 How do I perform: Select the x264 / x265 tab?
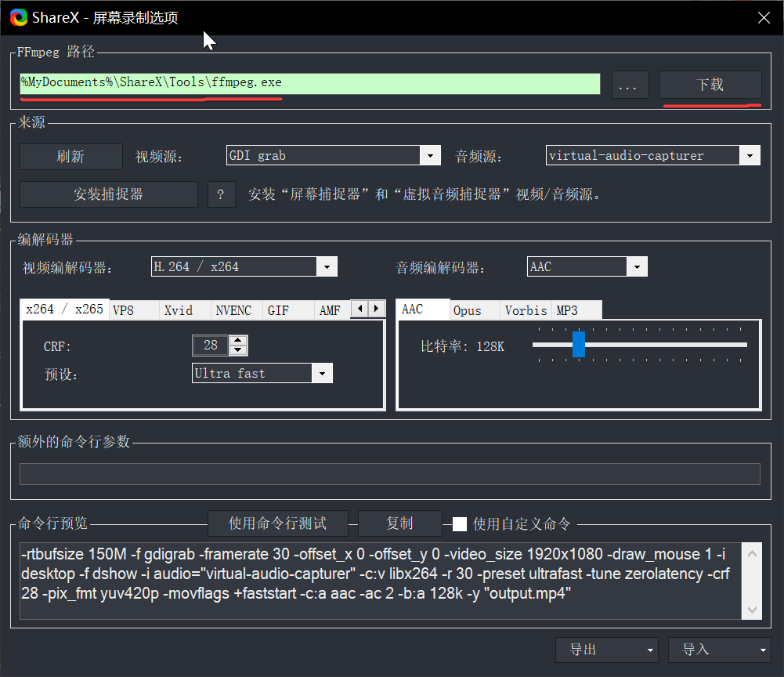click(64, 310)
